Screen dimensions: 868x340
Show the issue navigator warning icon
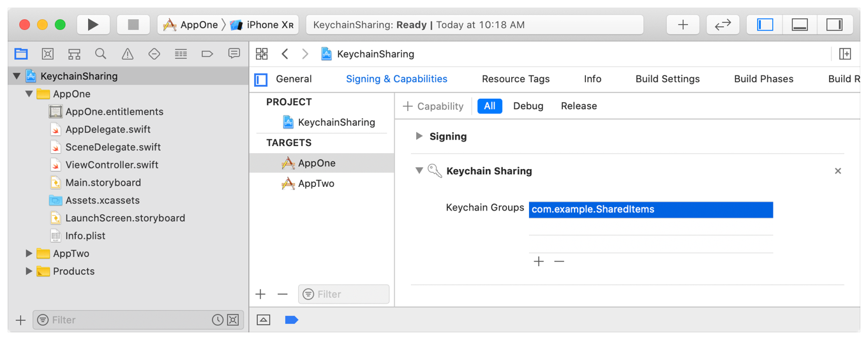click(128, 54)
